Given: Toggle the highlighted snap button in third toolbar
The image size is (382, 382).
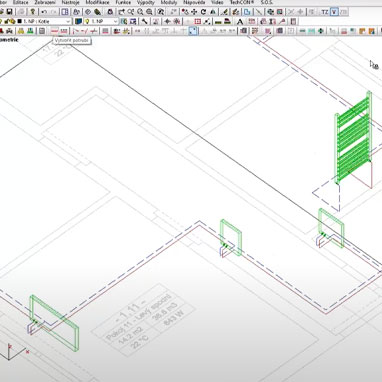Looking at the screenshot, I should (x=193, y=31).
